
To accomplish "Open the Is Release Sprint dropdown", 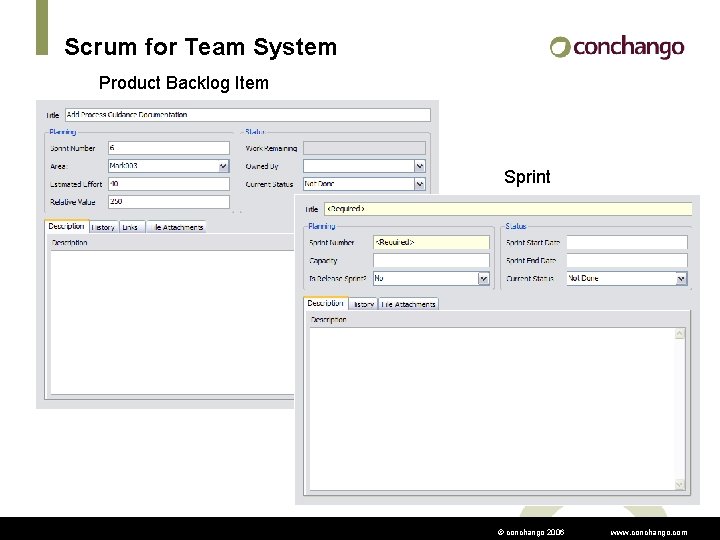I will click(483, 278).
